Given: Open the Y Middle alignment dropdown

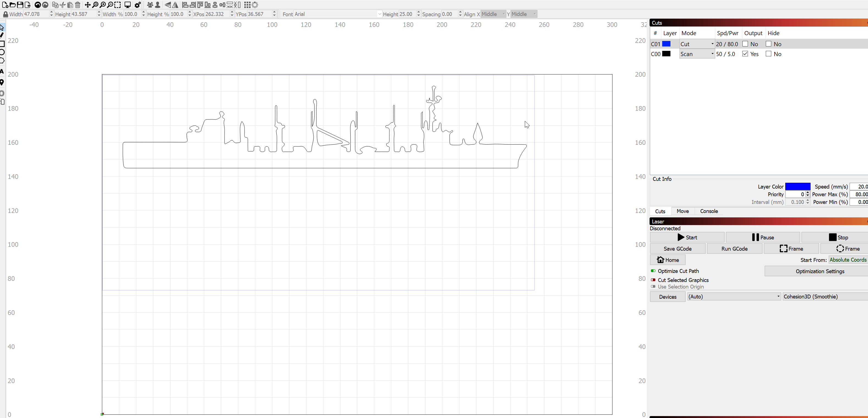Looking at the screenshot, I should 524,14.
